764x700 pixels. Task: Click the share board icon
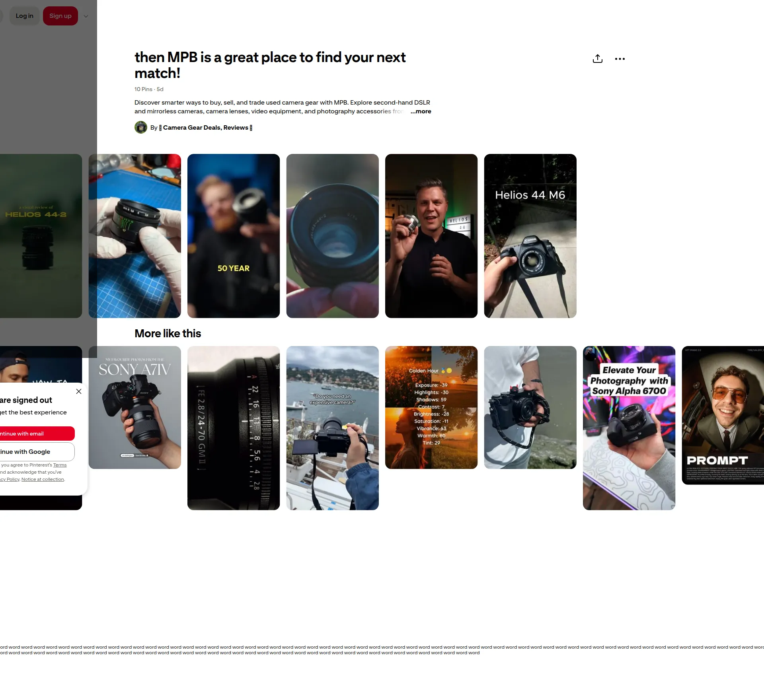[x=597, y=59]
